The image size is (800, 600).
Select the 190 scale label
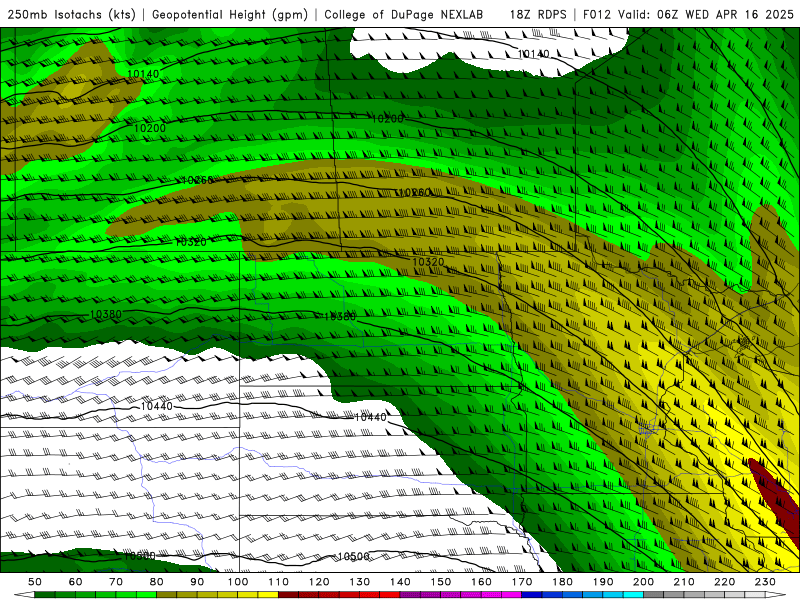pyautogui.click(x=603, y=582)
